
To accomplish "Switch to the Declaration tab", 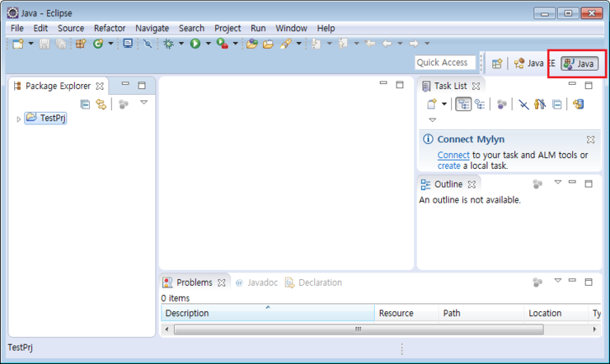I will [x=313, y=282].
